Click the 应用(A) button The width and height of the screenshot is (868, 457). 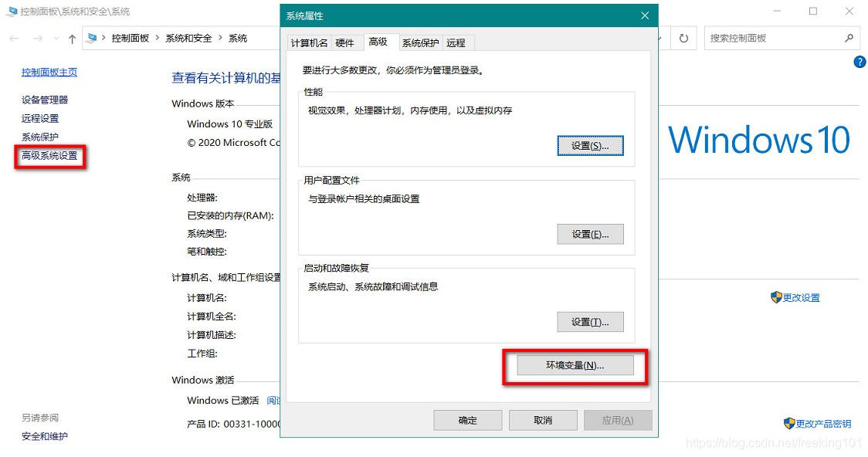point(618,420)
